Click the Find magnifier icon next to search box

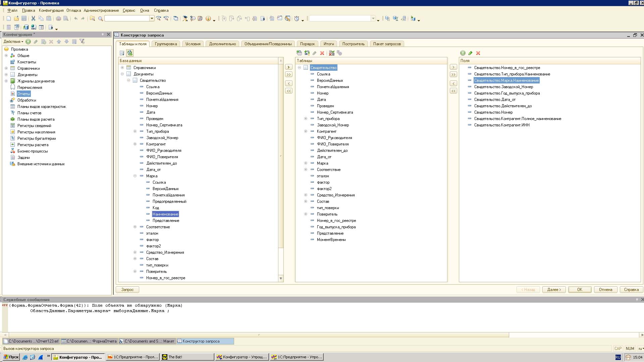(100, 19)
